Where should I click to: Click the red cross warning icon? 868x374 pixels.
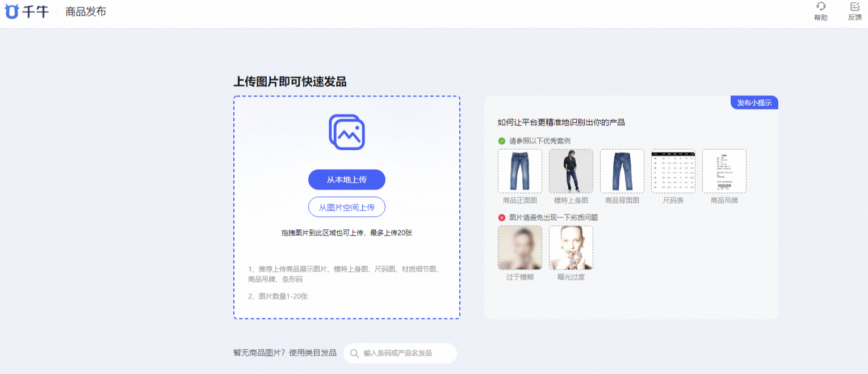point(502,217)
